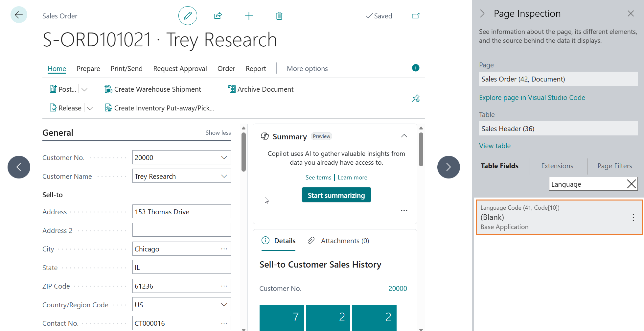The width and height of the screenshot is (644, 331).
Task: Delete the sales order via the trash icon
Action: 279,15
